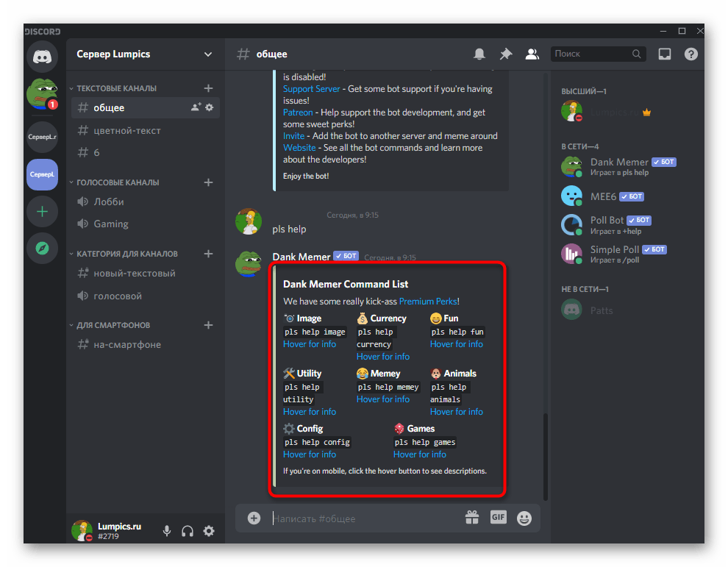Screen dimensions: 728x567
Task: Click the Add a Server plus icon
Action: point(42,212)
